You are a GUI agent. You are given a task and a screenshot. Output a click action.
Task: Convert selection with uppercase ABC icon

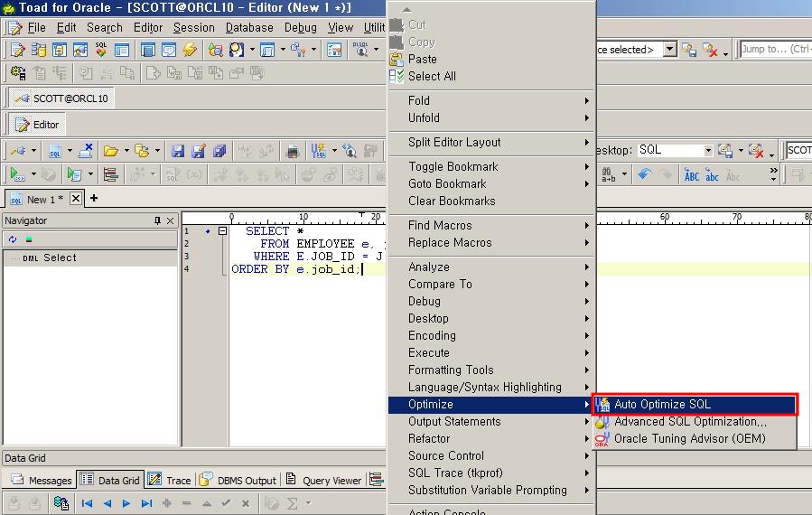pos(692,174)
